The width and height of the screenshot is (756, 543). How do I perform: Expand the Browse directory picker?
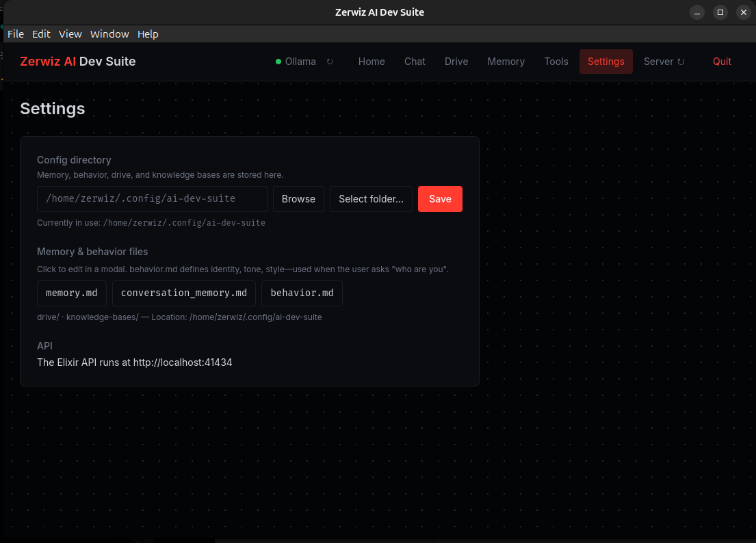pos(298,199)
